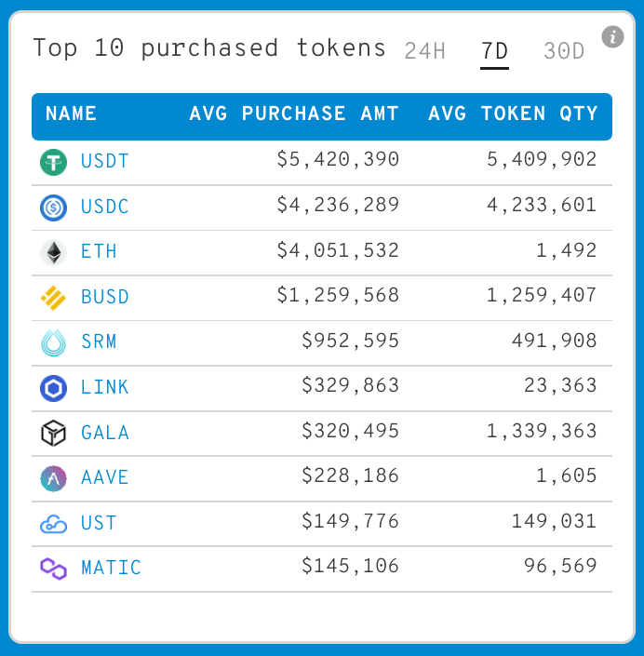Click the AAVE ghost logo icon
644x656 pixels.
click(54, 478)
